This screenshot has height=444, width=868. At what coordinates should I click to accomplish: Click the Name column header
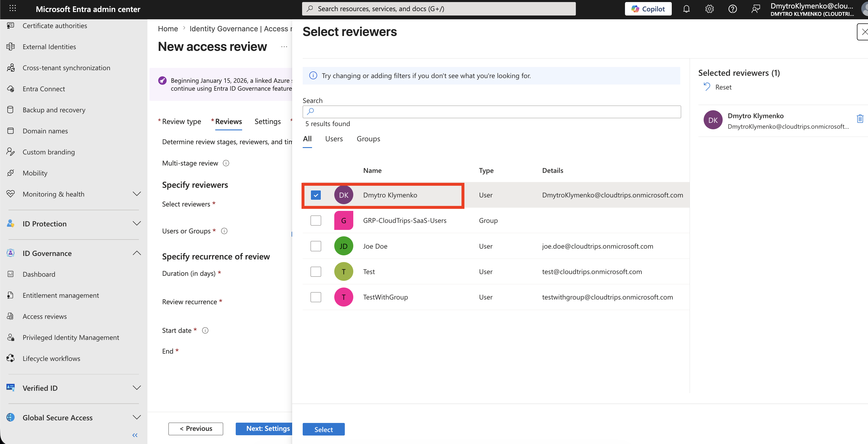(372, 171)
